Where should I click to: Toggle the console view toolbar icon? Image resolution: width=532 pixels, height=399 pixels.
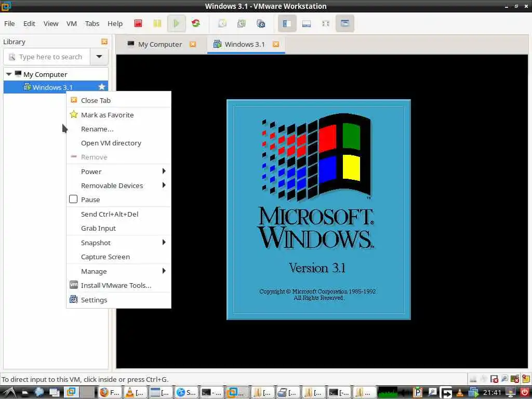pos(345,23)
